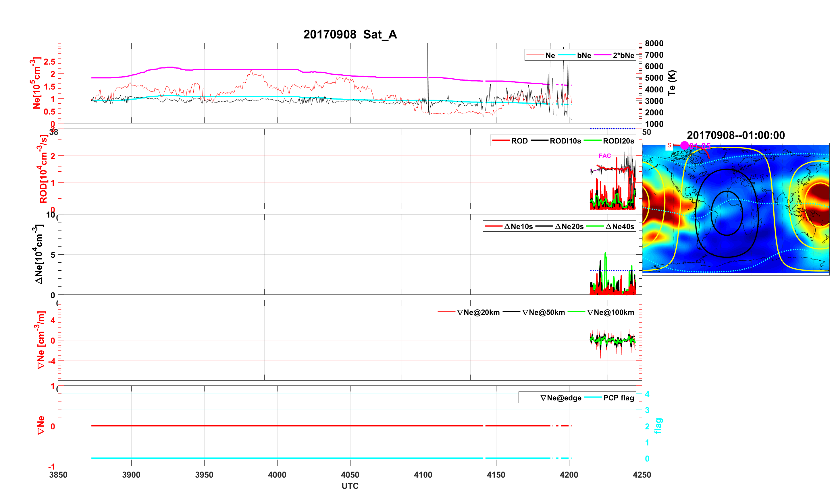Click the magenta dot marker on the map
The width and height of the screenshot is (834, 504).
[x=684, y=146]
